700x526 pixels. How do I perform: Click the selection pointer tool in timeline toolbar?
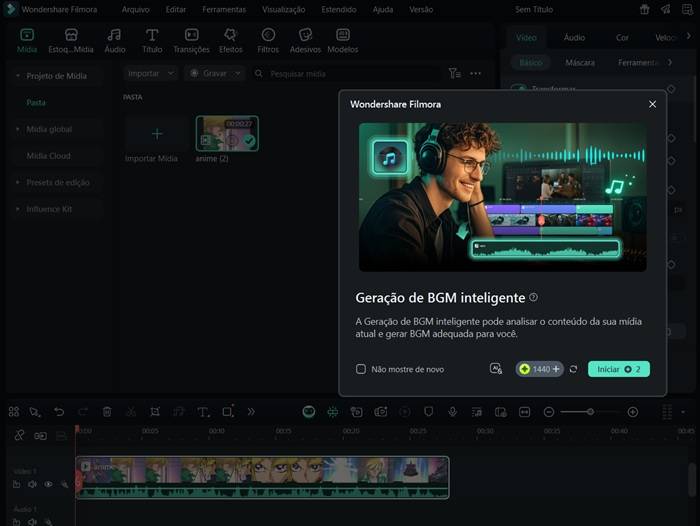click(35, 412)
